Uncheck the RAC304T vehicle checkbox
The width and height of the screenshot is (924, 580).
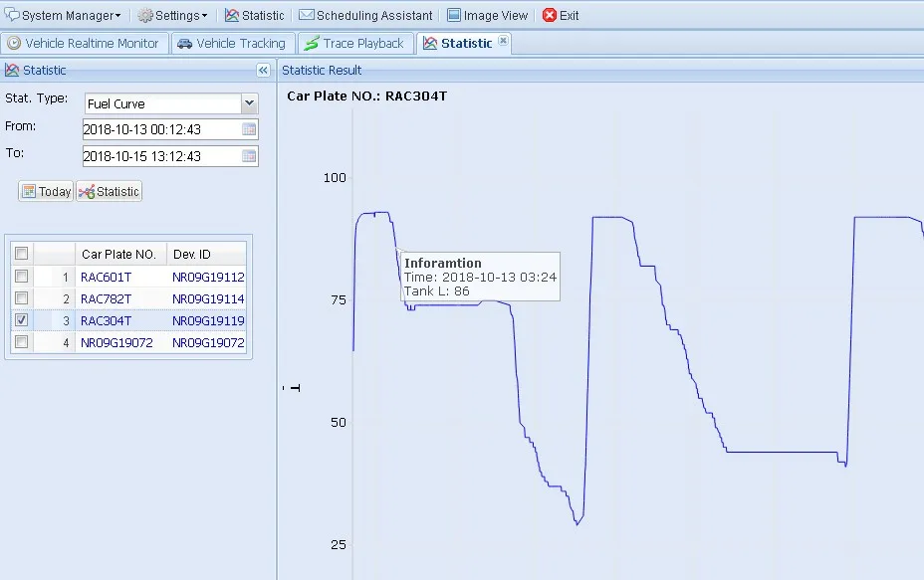[x=22, y=320]
